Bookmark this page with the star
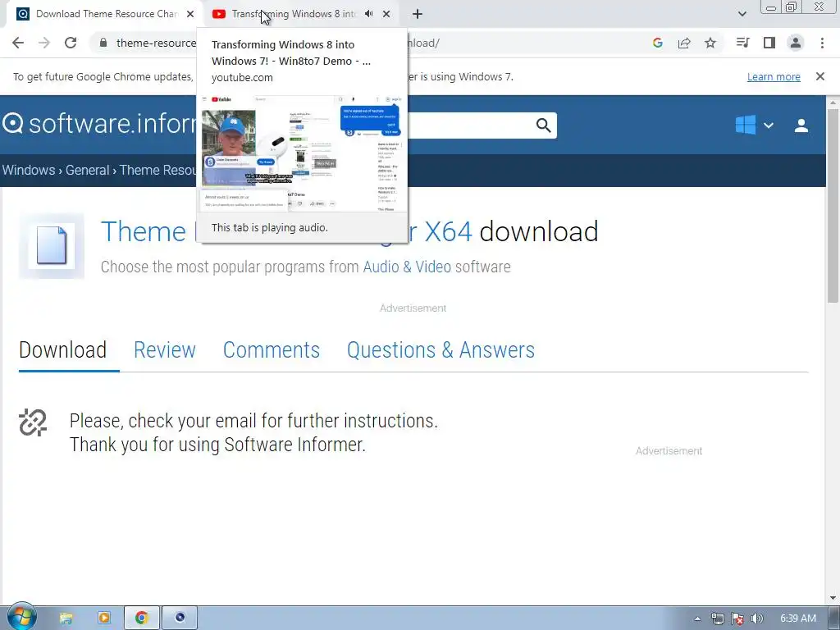The width and height of the screenshot is (840, 630). click(x=710, y=43)
